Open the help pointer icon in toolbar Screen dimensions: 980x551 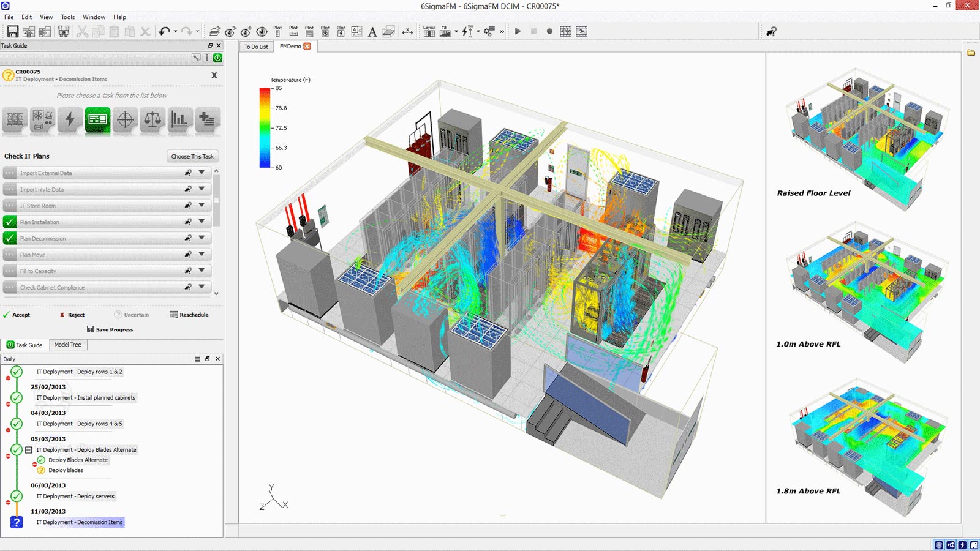click(771, 31)
